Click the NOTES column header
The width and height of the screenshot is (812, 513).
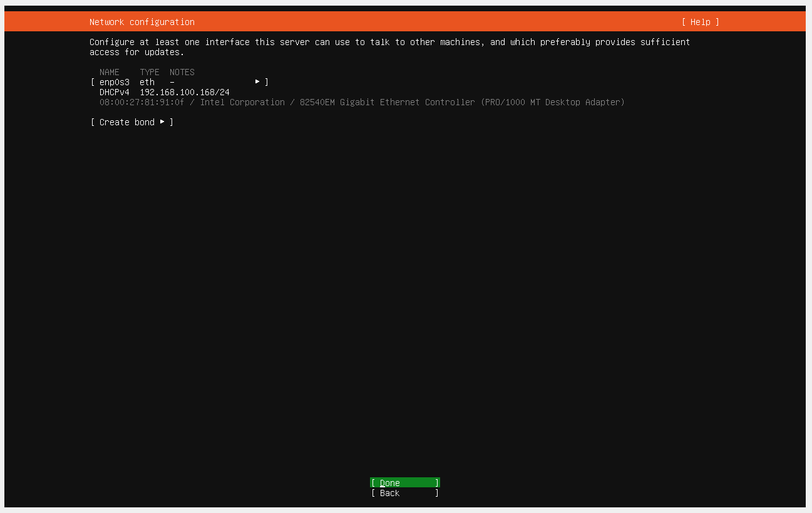pos(182,72)
